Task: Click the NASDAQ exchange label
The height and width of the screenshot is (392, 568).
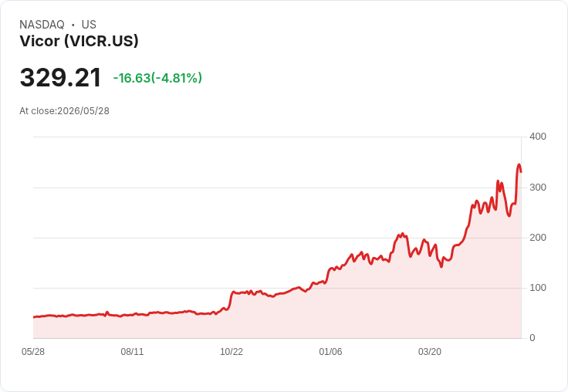Action: click(42, 25)
